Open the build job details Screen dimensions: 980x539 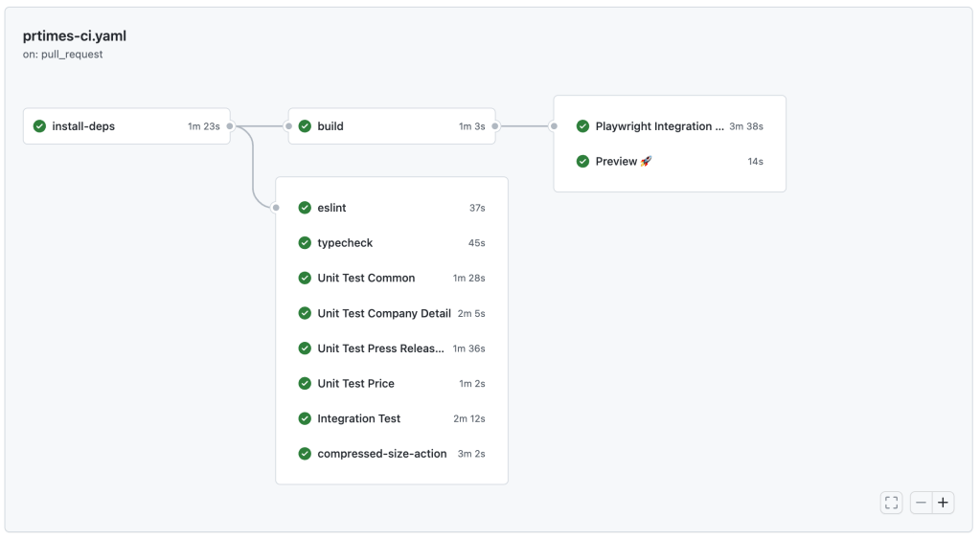[x=330, y=126]
